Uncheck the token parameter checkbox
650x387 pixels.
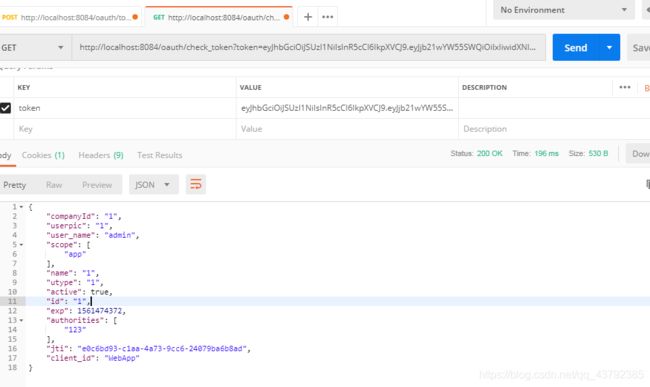point(5,108)
